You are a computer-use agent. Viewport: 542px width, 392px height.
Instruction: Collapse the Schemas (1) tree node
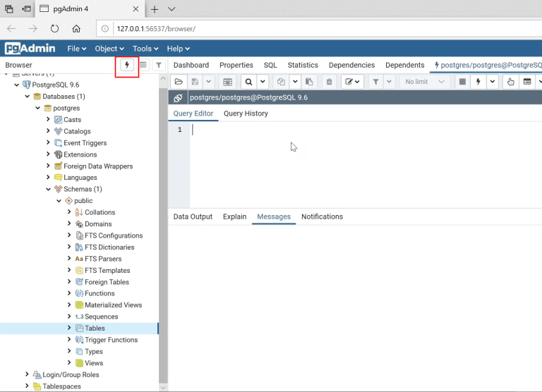(49, 189)
